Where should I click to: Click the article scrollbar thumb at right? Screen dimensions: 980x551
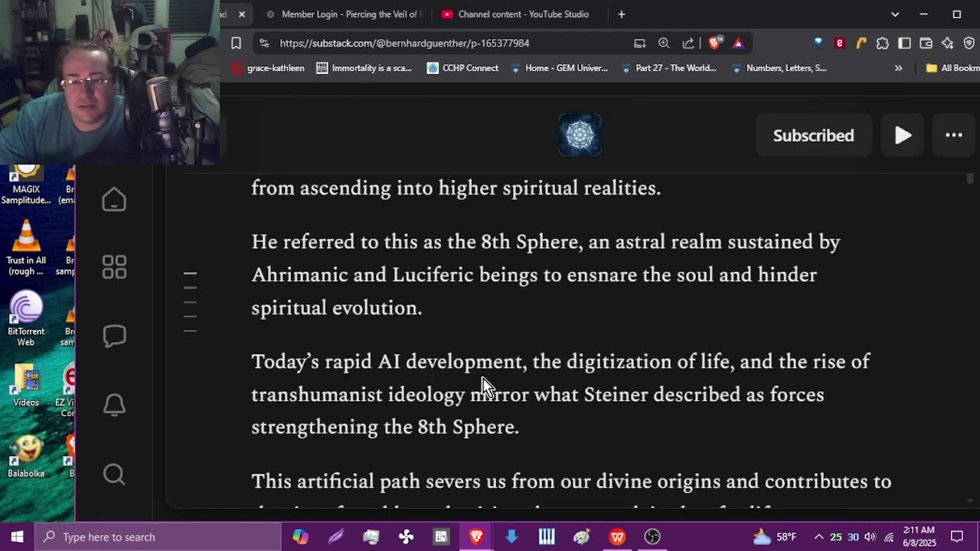(x=970, y=178)
